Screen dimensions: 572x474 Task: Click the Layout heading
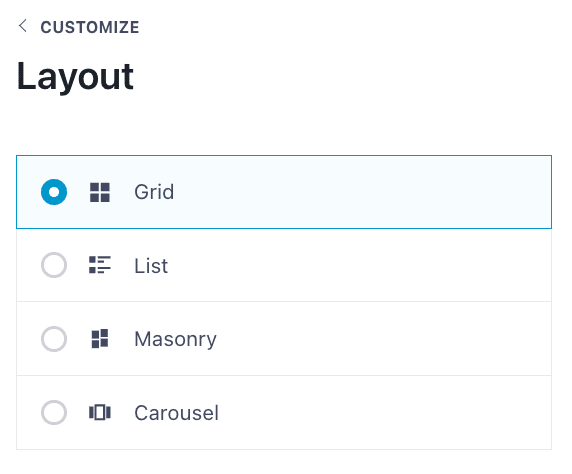tap(76, 77)
